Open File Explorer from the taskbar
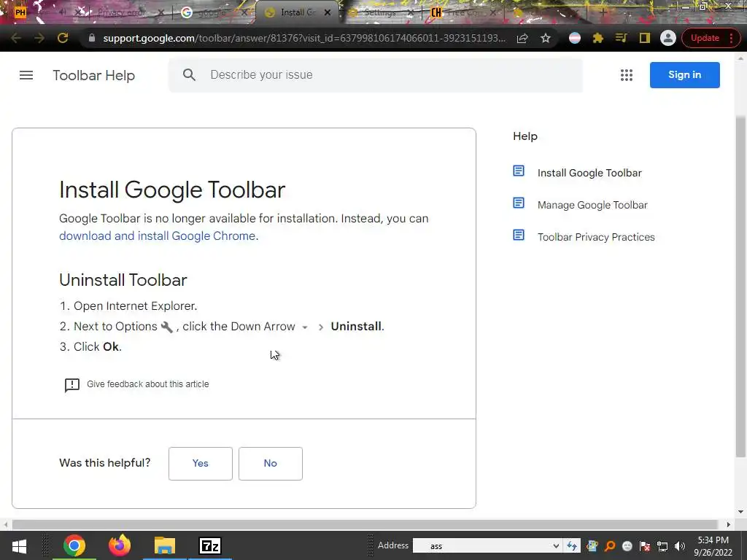The image size is (747, 560). coord(164,545)
